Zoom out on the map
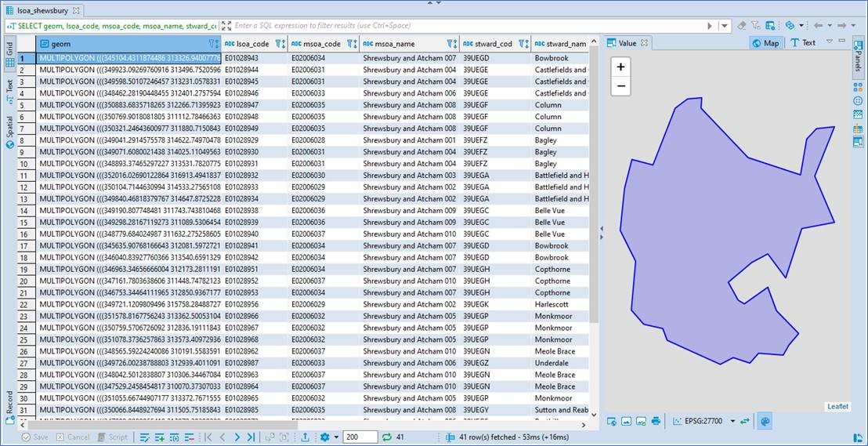The image size is (868, 446). coord(620,86)
